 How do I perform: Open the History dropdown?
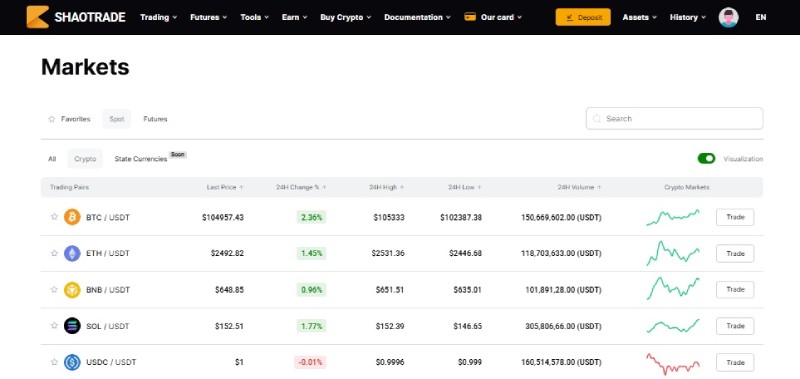pos(688,17)
